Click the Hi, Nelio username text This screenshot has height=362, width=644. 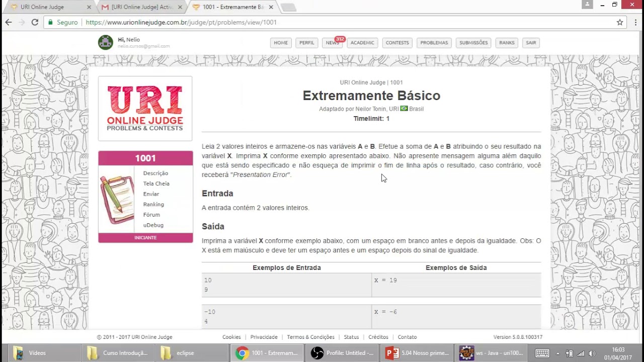click(x=129, y=40)
